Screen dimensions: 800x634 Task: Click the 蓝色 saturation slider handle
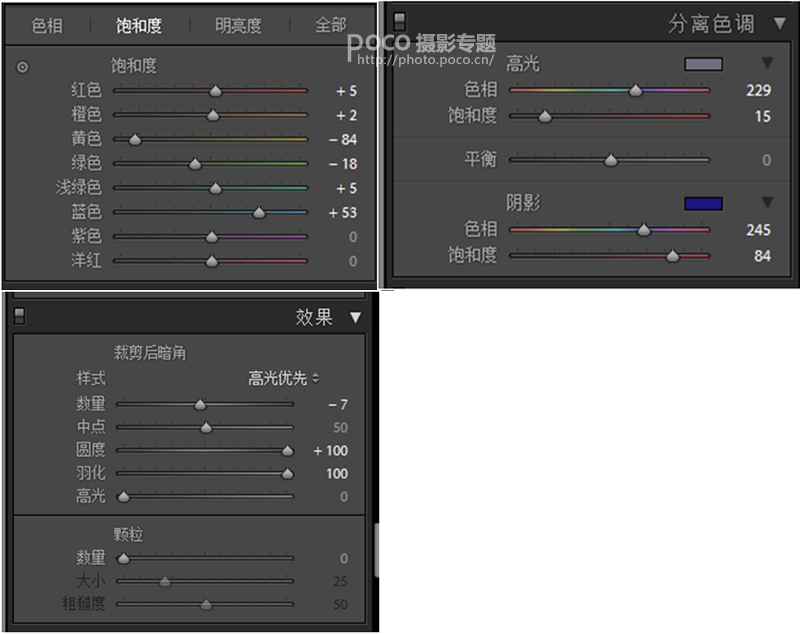pos(259,213)
